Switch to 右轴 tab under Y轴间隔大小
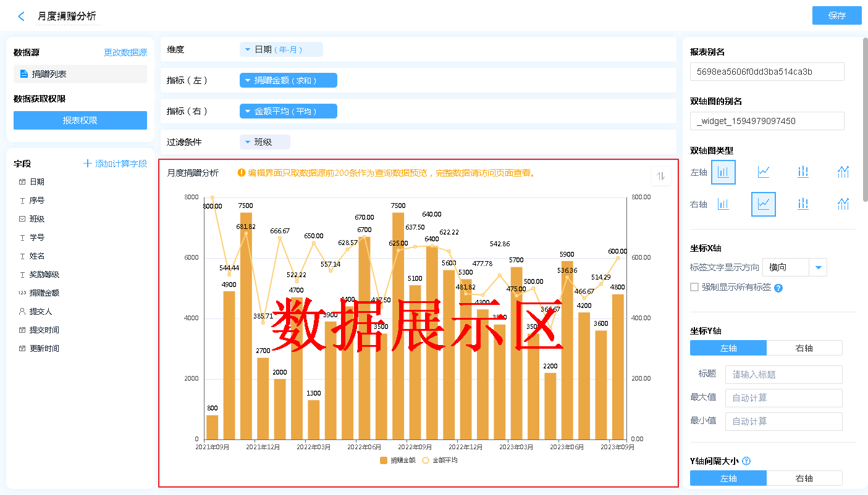This screenshot has height=495, width=868. pos(804,478)
